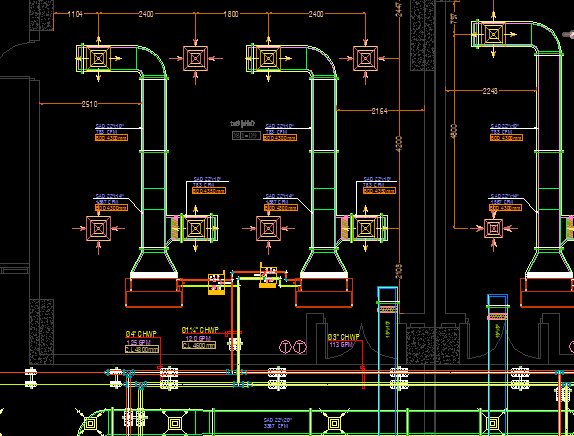Select supply diffuser on the 787-dimension duct elbow
Screen dimensions: 574x436
[x=493, y=35]
